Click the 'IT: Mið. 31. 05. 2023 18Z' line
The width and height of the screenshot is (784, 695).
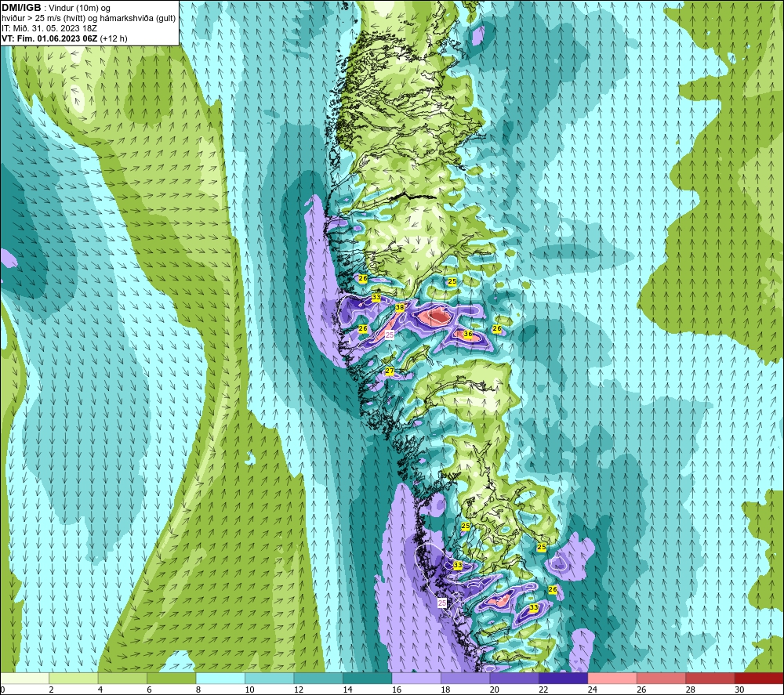click(x=49, y=28)
